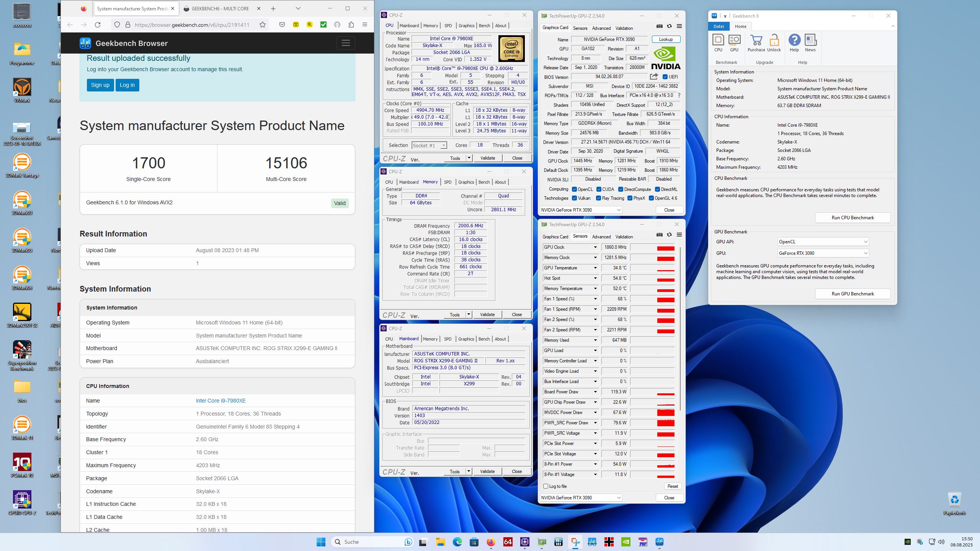
Task: Toggle the DirectML checkbox in GPU-Z
Action: point(657,189)
